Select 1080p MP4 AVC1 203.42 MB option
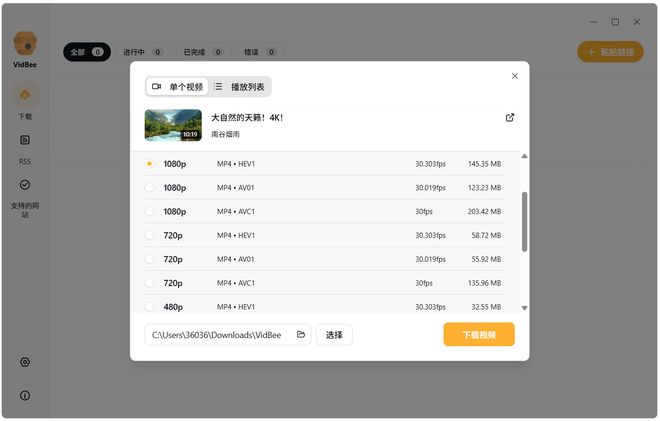This screenshot has width=660, height=421. pyautogui.click(x=325, y=211)
